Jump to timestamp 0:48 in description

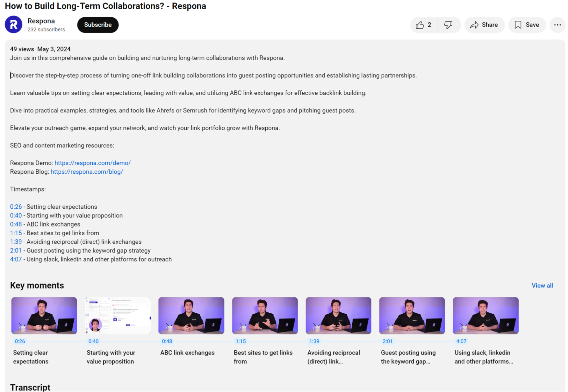click(16, 224)
